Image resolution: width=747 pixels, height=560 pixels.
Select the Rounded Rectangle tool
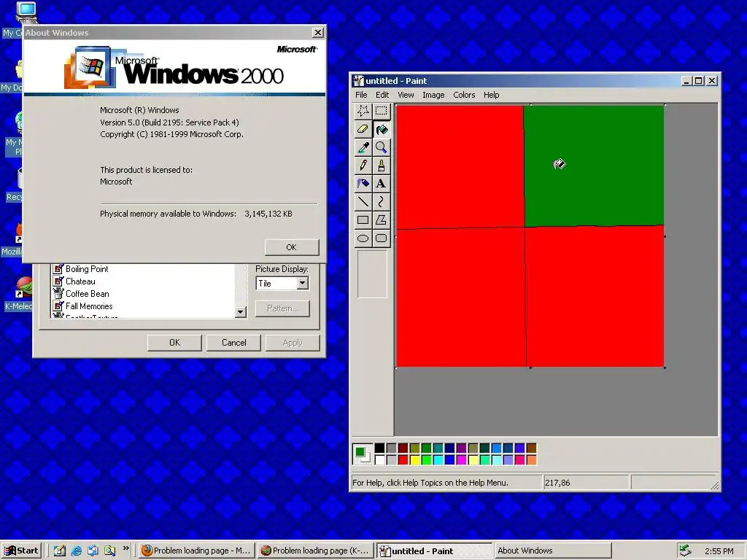pyautogui.click(x=381, y=238)
